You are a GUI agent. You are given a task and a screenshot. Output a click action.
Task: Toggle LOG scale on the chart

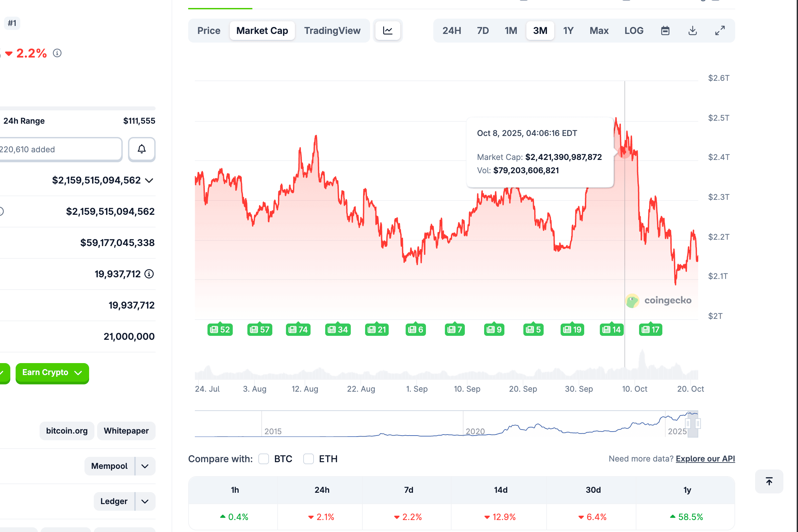(634, 31)
